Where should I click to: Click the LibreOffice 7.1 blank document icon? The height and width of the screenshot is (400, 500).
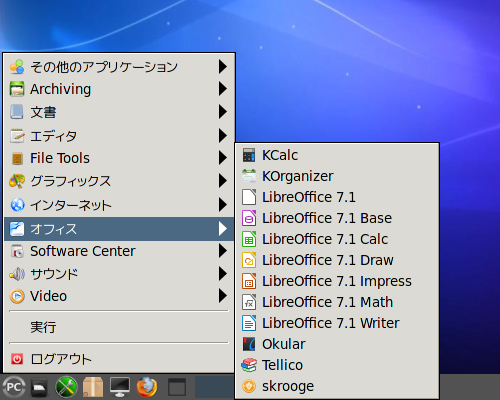(249, 197)
